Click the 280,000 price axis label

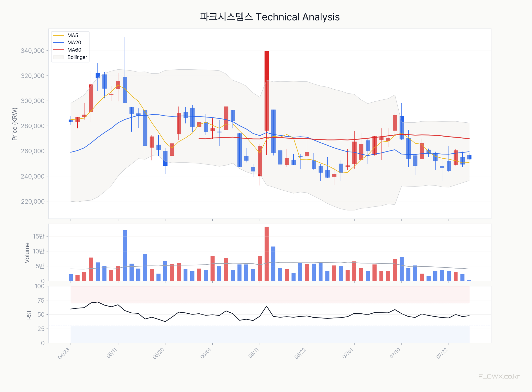(32, 126)
